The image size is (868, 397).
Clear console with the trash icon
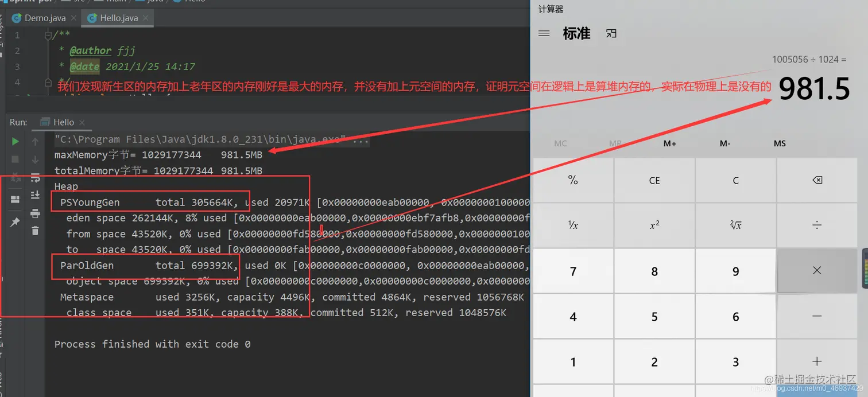[35, 231]
